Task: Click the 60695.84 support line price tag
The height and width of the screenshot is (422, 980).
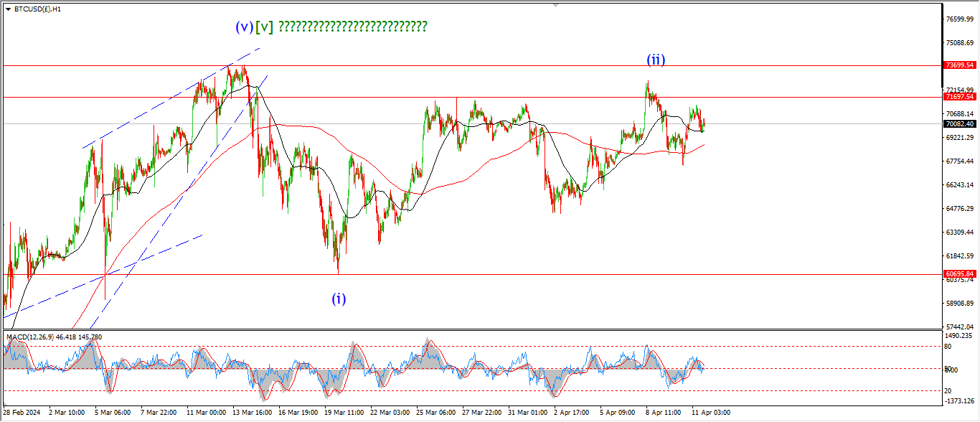Action: (x=959, y=274)
